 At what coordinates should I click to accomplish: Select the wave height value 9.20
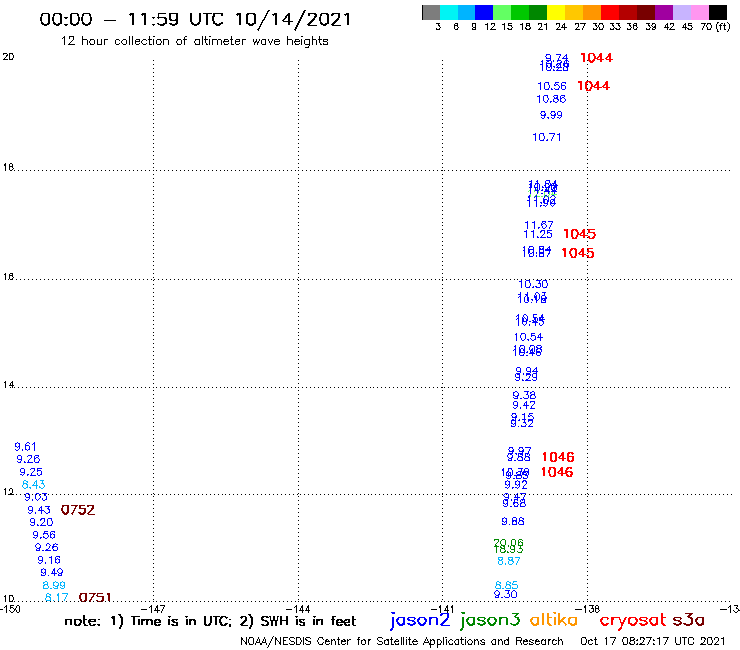pos(42,523)
